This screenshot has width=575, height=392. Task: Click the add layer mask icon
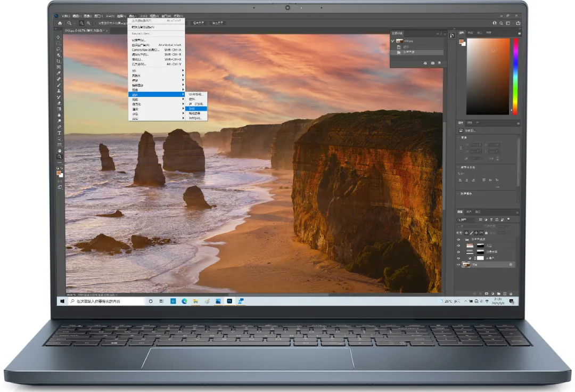pos(487,293)
